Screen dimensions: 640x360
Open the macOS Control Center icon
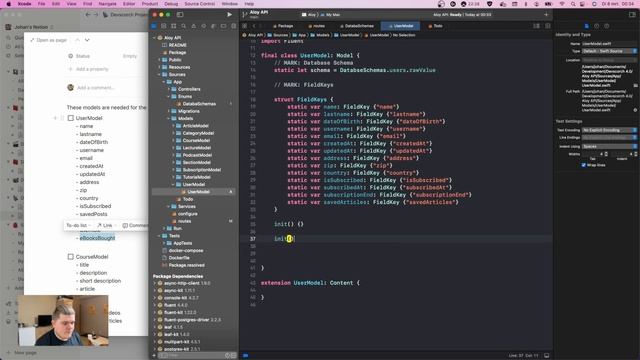(583, 4)
